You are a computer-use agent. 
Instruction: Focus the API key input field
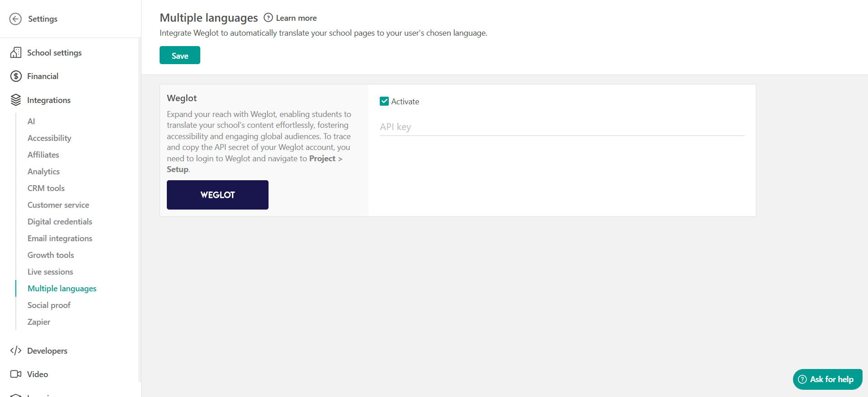tap(562, 127)
